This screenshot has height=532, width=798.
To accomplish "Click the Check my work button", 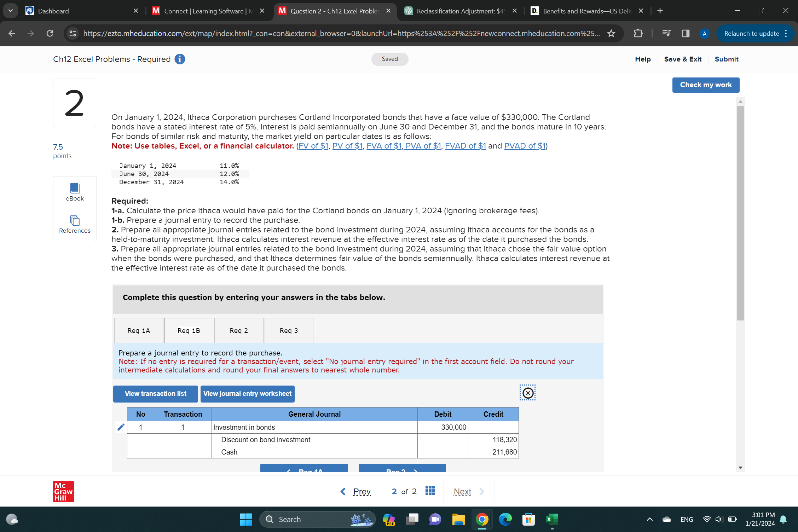I will [x=705, y=85].
